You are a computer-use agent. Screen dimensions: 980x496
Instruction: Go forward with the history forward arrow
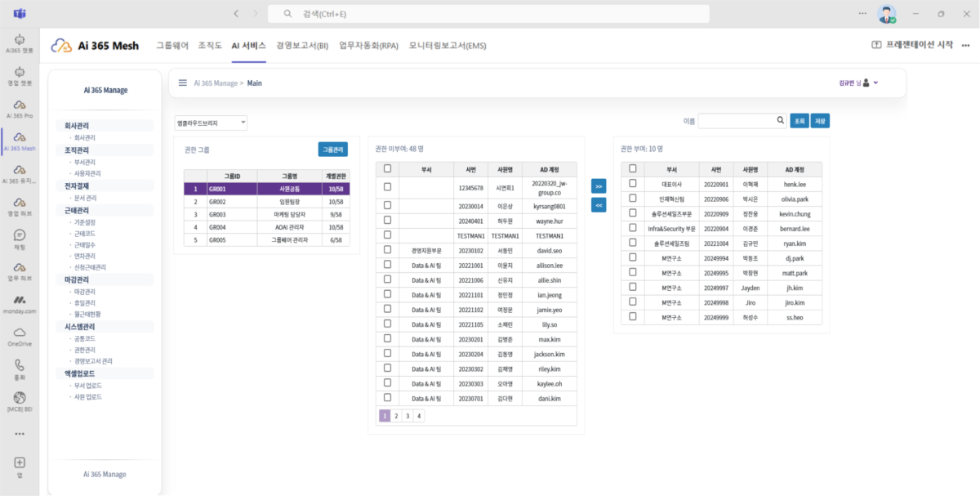click(x=256, y=14)
